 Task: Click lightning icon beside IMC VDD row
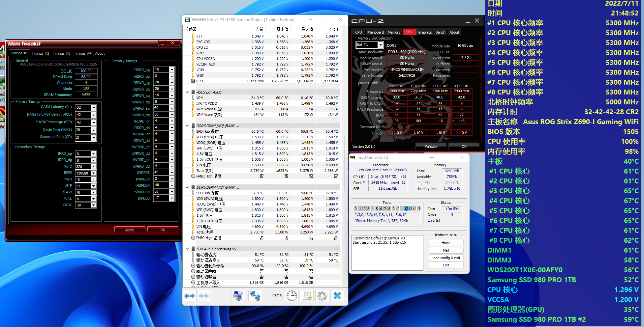coord(193,42)
